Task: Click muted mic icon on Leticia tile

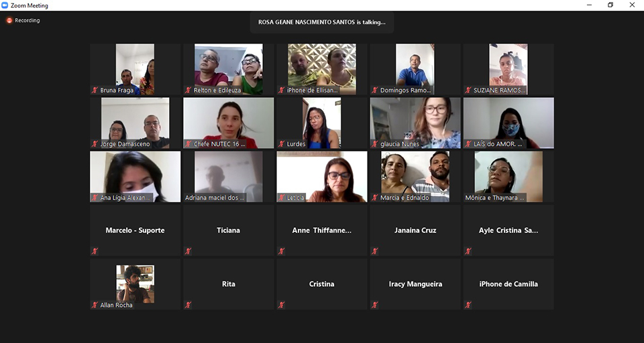Action: coord(281,198)
